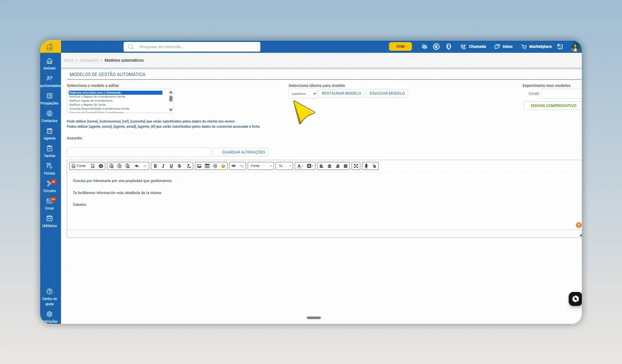Toggle strikethrough formatting

pos(179,166)
